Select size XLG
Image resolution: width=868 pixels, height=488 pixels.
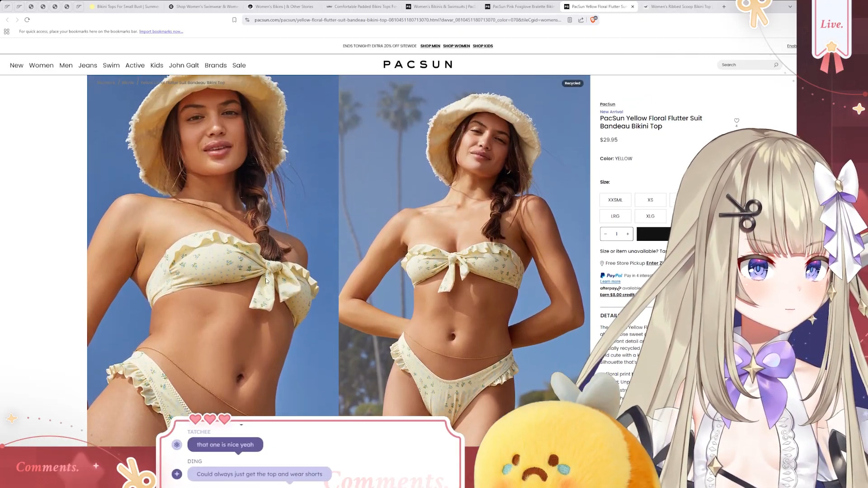tap(650, 216)
